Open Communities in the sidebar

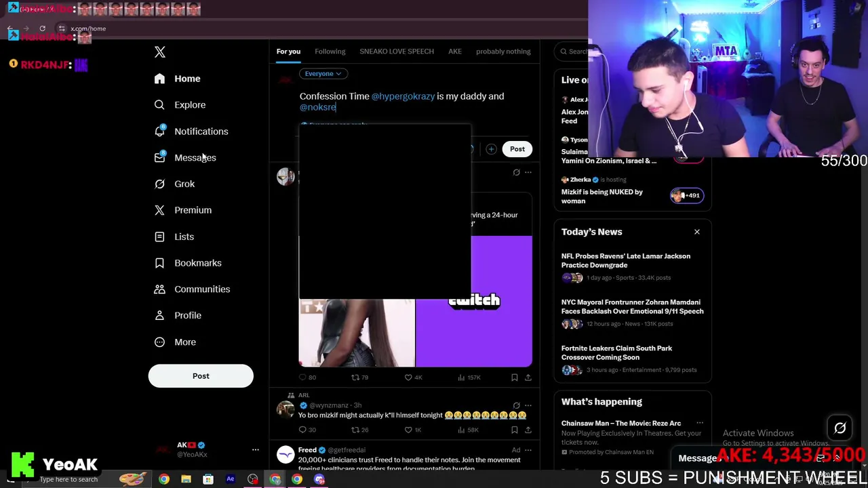click(192, 289)
